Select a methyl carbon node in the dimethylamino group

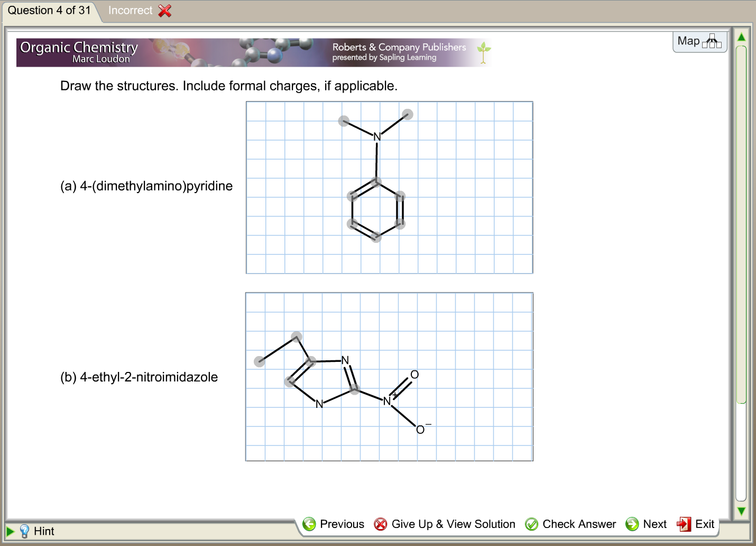[344, 121]
